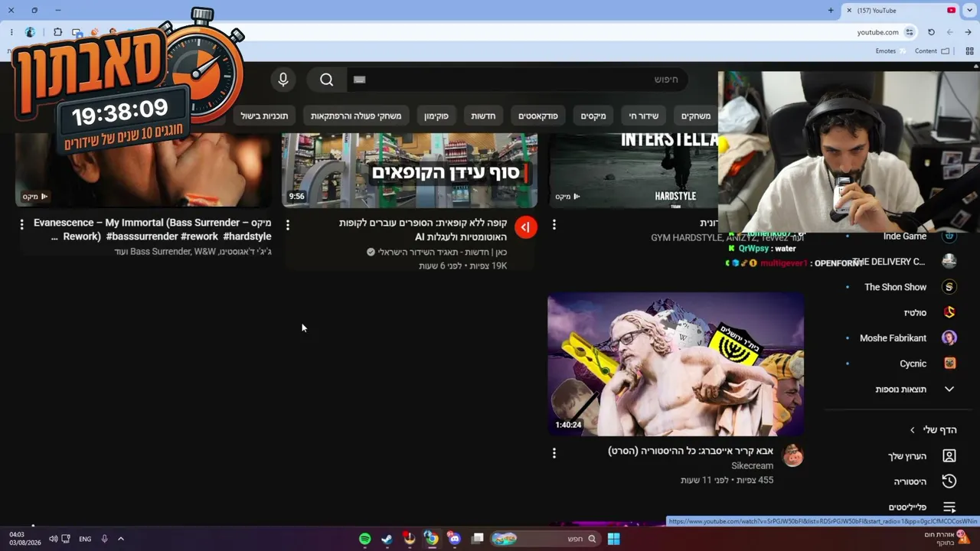Open options menu for Evanescence My Immortal video

click(x=21, y=224)
